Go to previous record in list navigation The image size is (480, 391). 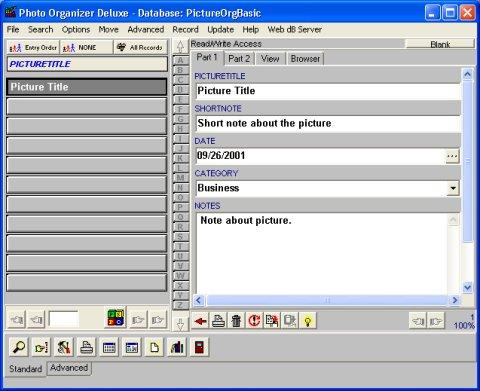(x=36, y=320)
